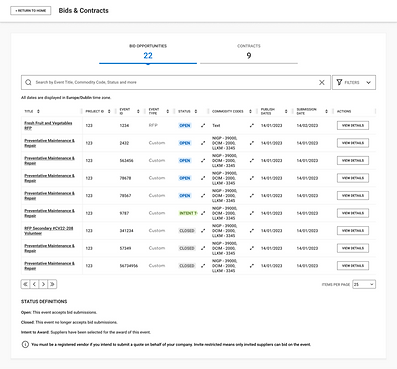397x369 pixels.
Task: Open the Items Per Page dropdown
Action: 364,284
